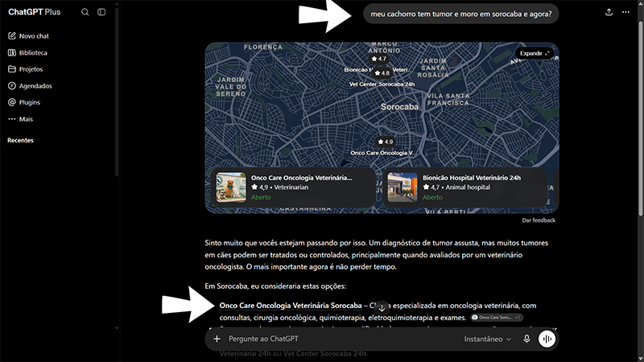Click the user message bubble about Sorocaba
This screenshot has height=362, width=644.
point(460,14)
